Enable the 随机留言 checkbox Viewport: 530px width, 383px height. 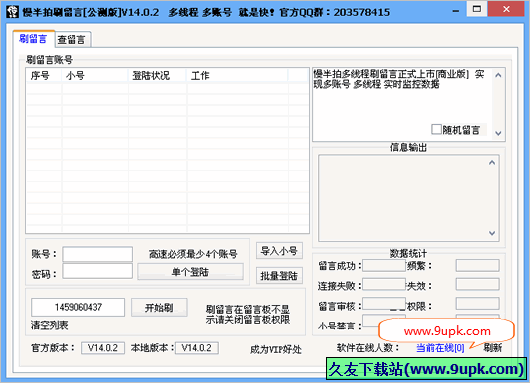(x=436, y=129)
